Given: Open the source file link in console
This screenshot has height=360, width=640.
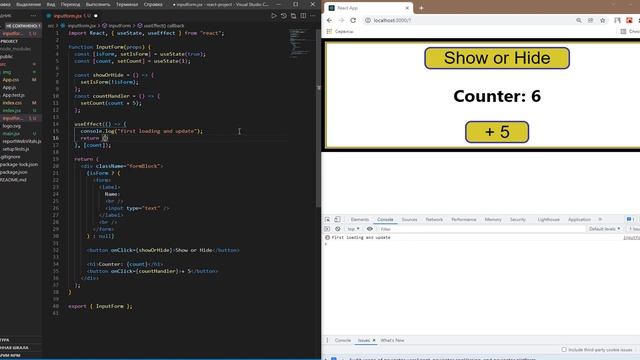Looking at the screenshot, I should coord(631,238).
